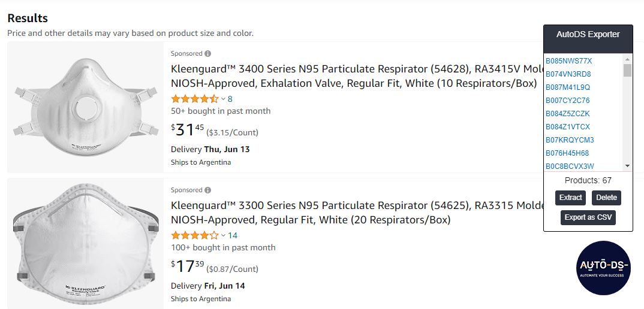Open ASIN link B0C8BCVX3W
The height and width of the screenshot is (309, 644).
(x=570, y=166)
